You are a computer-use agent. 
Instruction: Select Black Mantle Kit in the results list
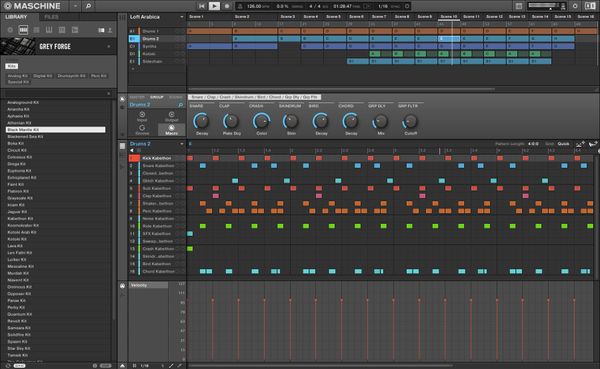point(55,130)
